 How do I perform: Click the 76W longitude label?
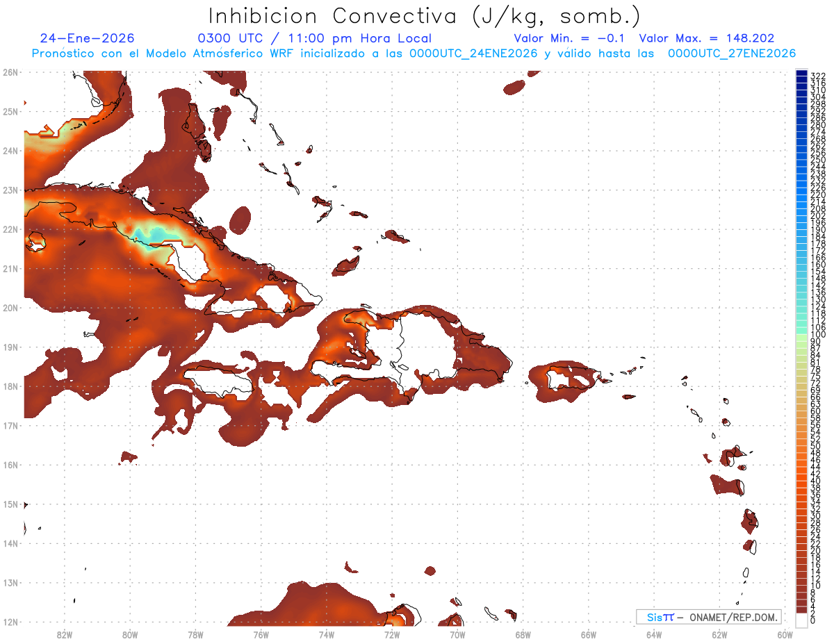(261, 634)
